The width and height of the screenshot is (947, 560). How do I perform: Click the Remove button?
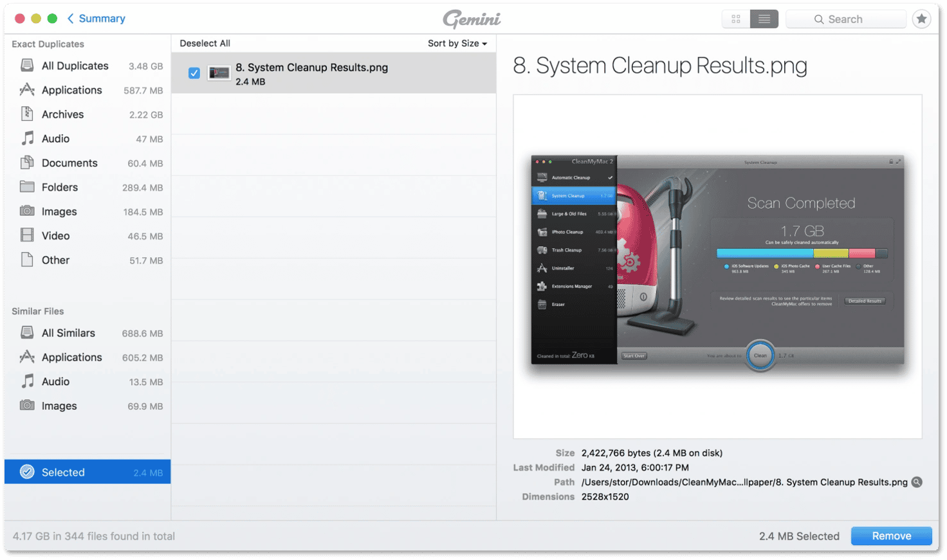pos(891,536)
